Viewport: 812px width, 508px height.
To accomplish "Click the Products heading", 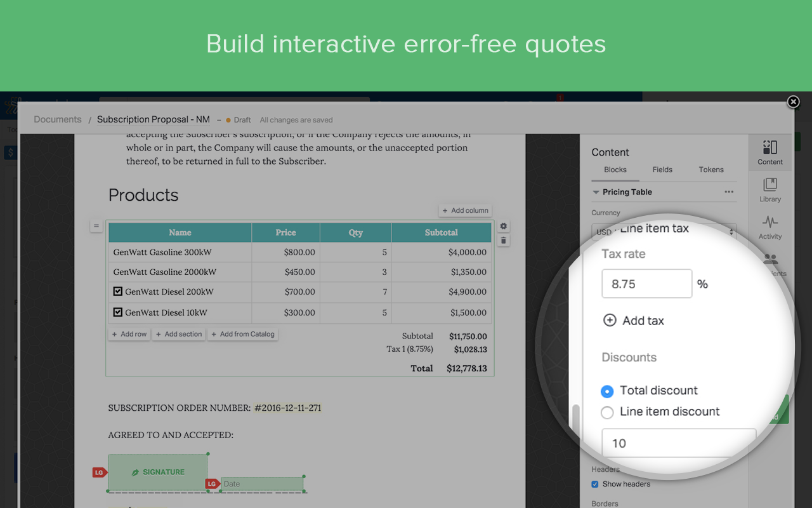I will click(143, 195).
